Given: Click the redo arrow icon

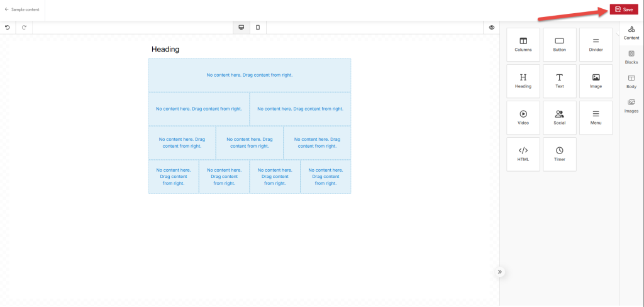Looking at the screenshot, I should [24, 28].
